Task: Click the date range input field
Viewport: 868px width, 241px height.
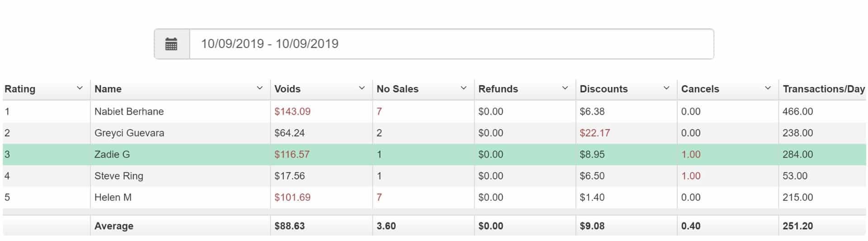Action: [452, 44]
